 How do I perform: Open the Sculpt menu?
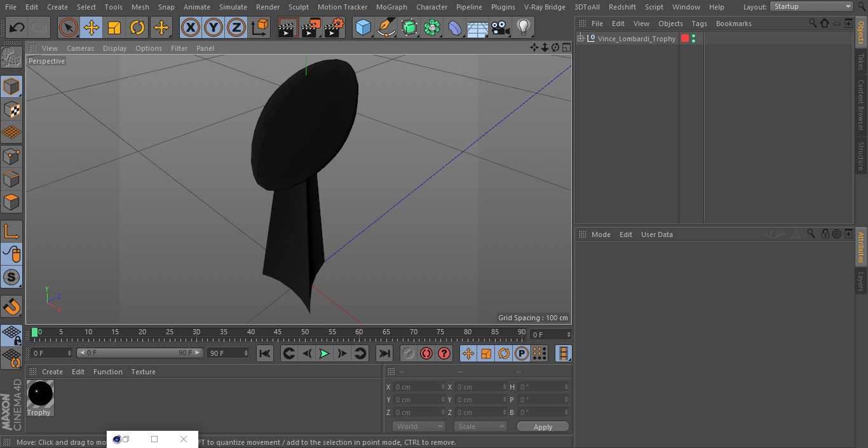tap(298, 7)
